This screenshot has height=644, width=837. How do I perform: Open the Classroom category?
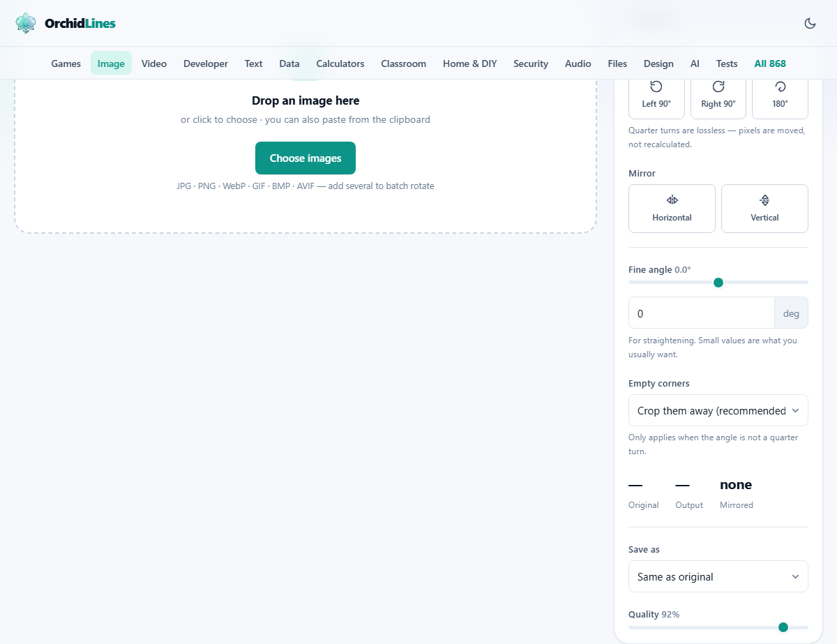pyautogui.click(x=403, y=63)
